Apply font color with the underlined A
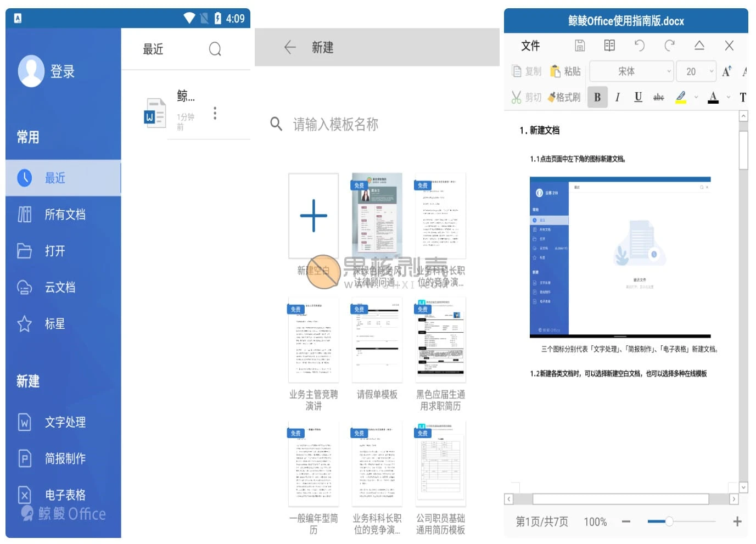The image size is (756, 544). (713, 97)
